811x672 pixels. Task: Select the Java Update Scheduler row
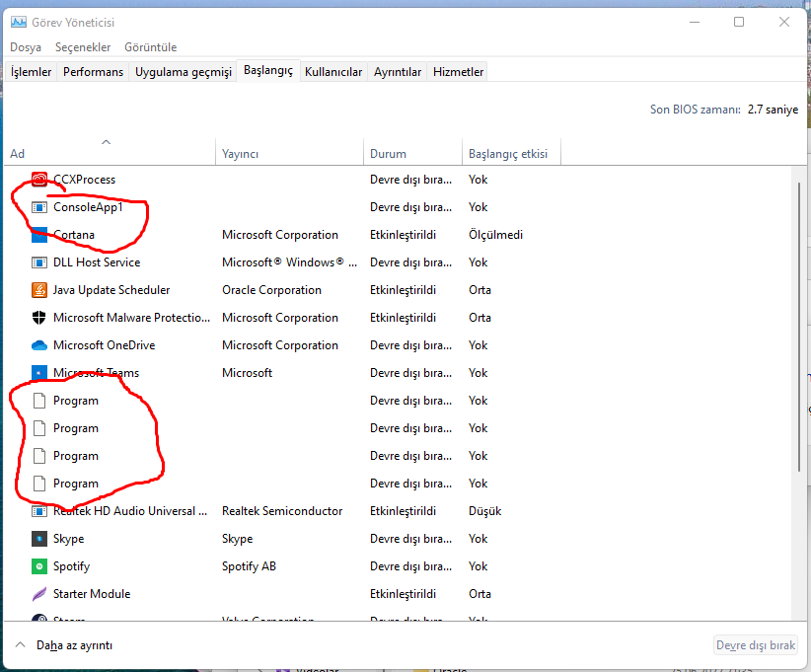pyautogui.click(x=398, y=290)
